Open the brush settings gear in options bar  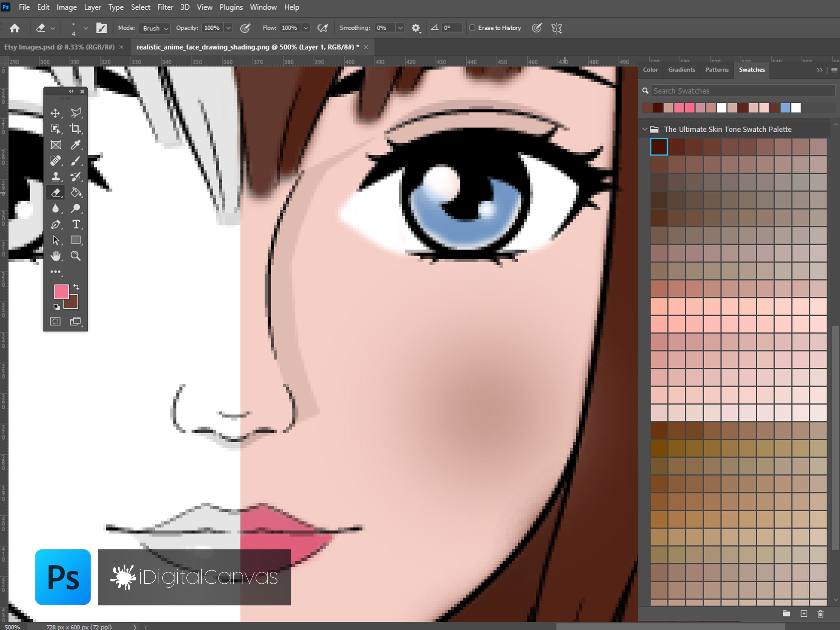(x=416, y=28)
